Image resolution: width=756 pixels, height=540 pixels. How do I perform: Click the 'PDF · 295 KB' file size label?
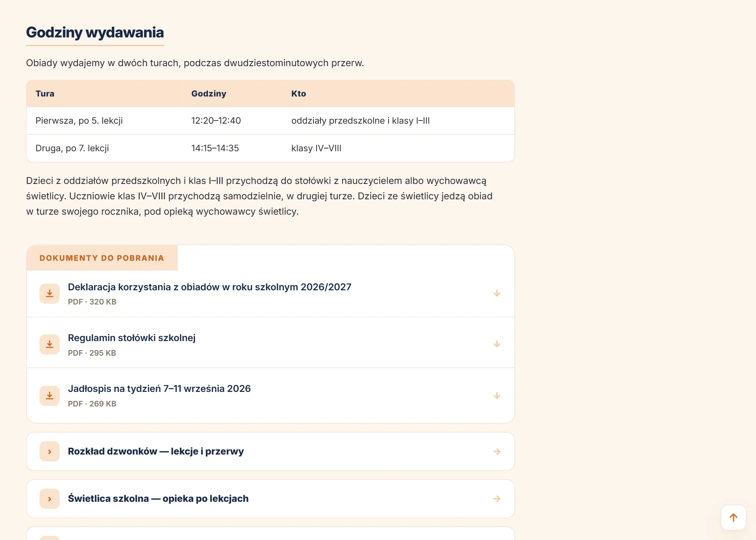[x=92, y=353]
